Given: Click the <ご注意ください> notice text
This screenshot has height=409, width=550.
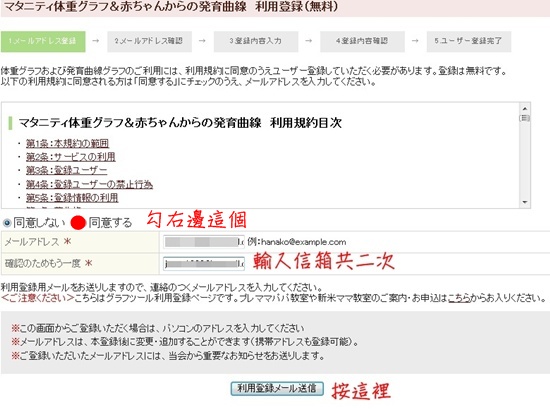Looking at the screenshot, I should [x=38, y=298].
